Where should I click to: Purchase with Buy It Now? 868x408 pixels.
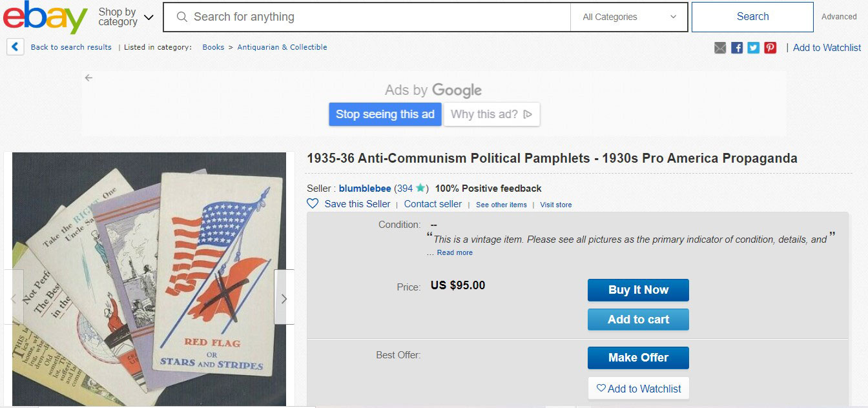tap(638, 290)
